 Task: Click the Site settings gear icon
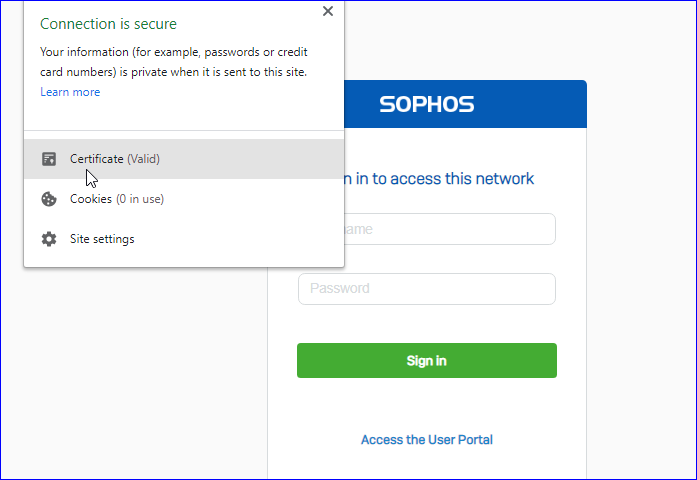[49, 239]
